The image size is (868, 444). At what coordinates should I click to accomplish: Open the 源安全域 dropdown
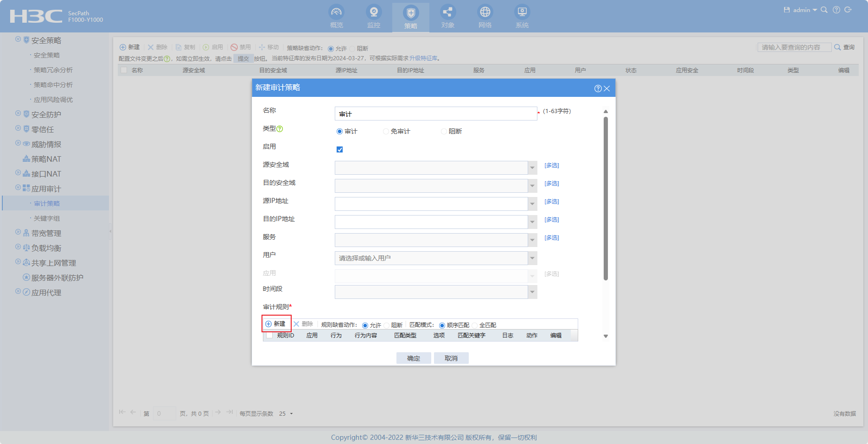[532, 168]
